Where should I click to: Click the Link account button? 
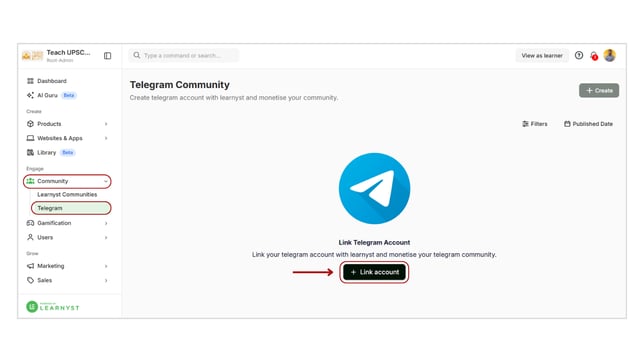click(x=374, y=272)
